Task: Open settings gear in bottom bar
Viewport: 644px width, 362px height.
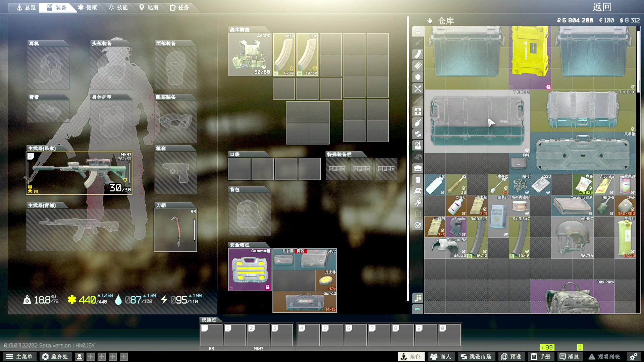Action: click(x=634, y=357)
